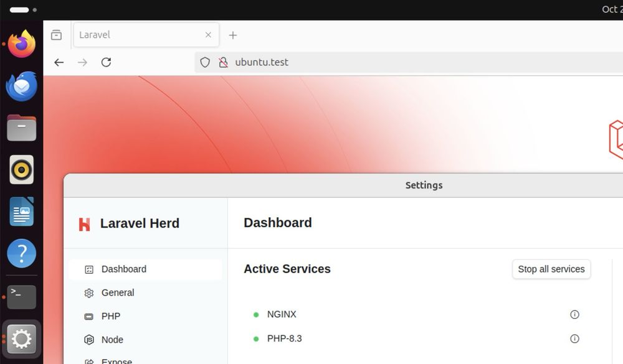Click the Laravel Herd logo icon
Image resolution: width=623 pixels, height=364 pixels.
coord(84,224)
